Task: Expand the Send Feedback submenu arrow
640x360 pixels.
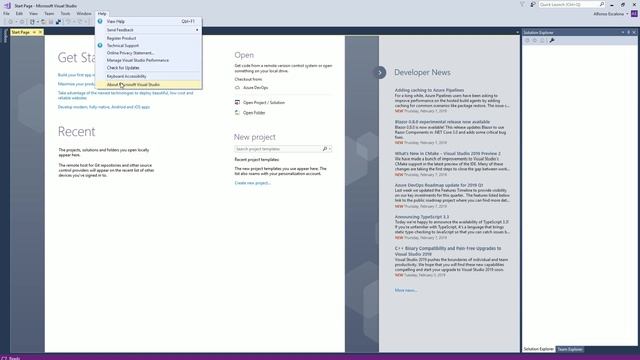Action: pyautogui.click(x=197, y=30)
